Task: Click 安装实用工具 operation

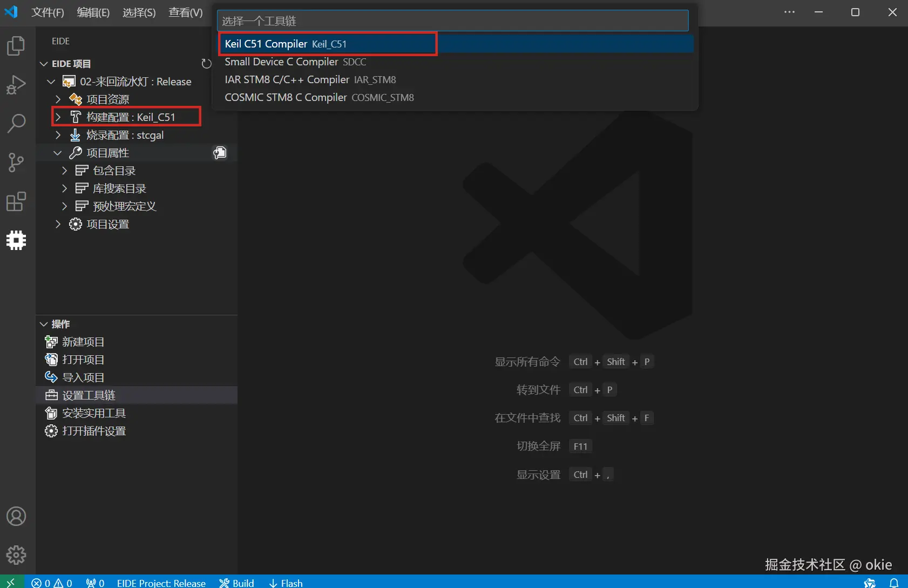Action: [x=137, y=413]
